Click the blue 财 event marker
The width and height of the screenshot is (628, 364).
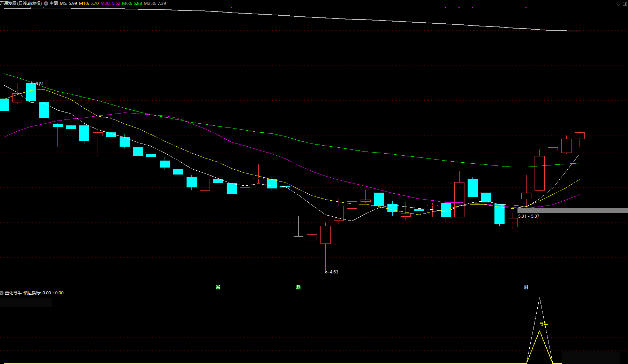(526, 287)
